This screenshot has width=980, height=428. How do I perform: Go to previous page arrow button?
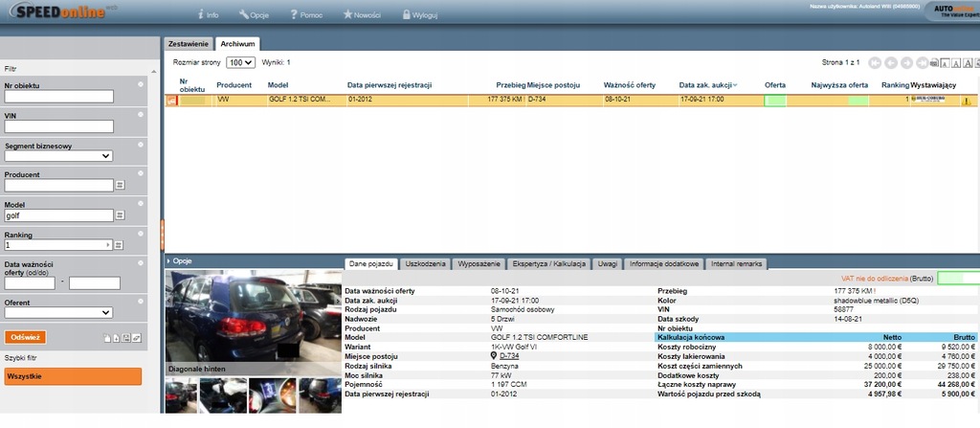point(891,62)
